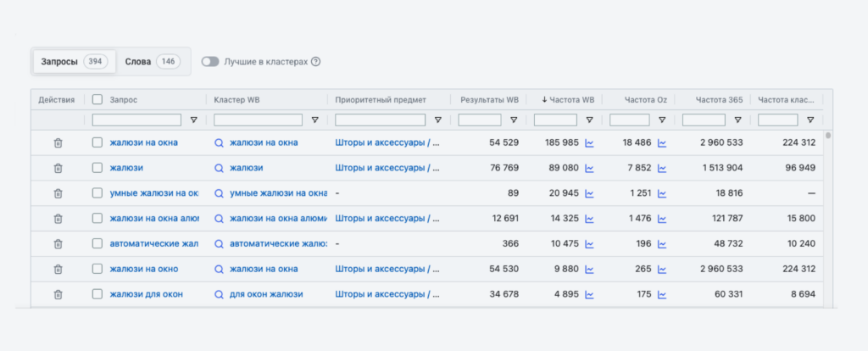Screen dimensions: 868x351
Task: Open Частота WB chart for 9 880
Action: click(590, 269)
